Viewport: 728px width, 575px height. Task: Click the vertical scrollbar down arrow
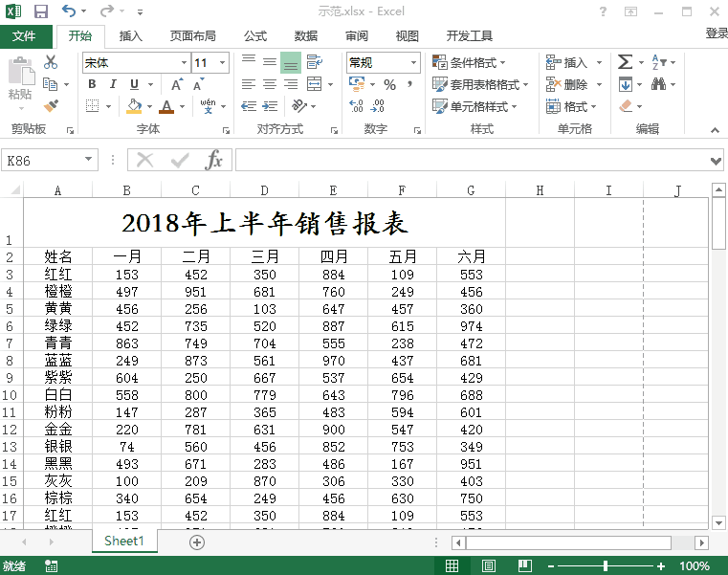[718, 523]
